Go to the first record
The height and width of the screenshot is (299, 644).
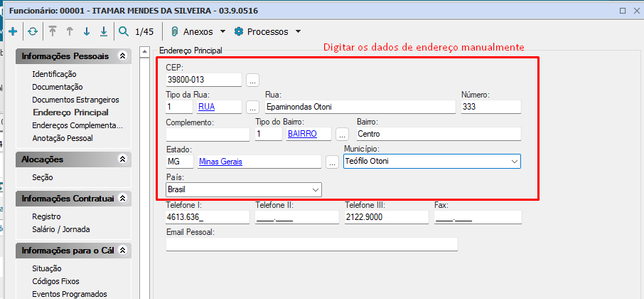click(52, 31)
